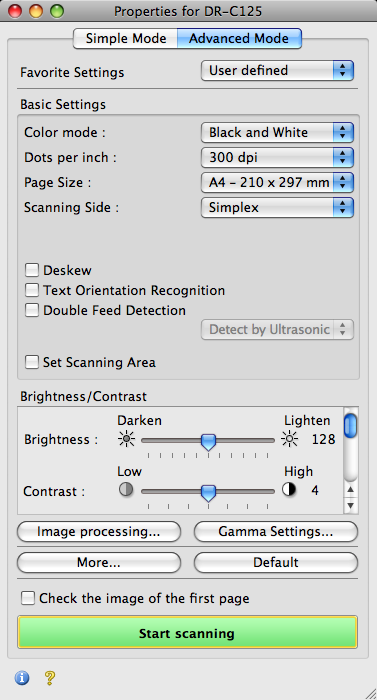Image resolution: width=377 pixels, height=700 pixels.
Task: Click the Lighten brightness sun icon
Action: (289, 440)
